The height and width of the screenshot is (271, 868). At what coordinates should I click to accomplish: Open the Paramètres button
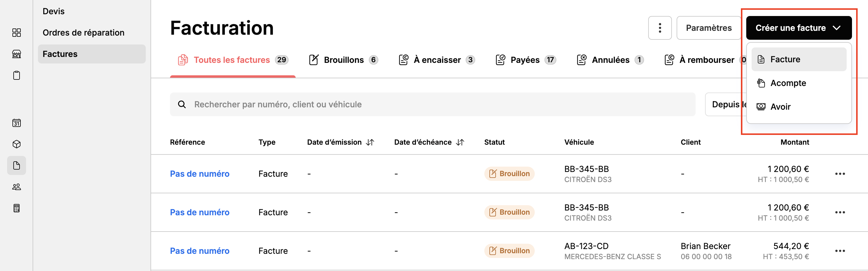pyautogui.click(x=709, y=28)
